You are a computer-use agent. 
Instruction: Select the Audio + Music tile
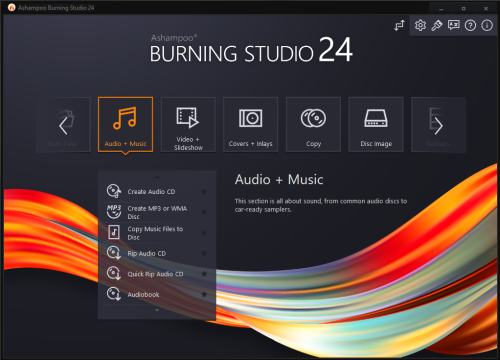tap(125, 125)
